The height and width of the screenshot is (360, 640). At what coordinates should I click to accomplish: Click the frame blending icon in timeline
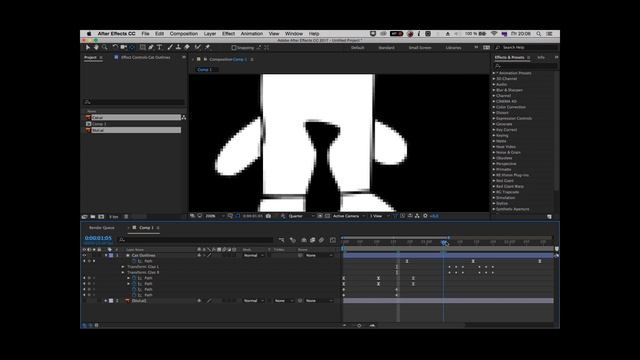point(313,240)
